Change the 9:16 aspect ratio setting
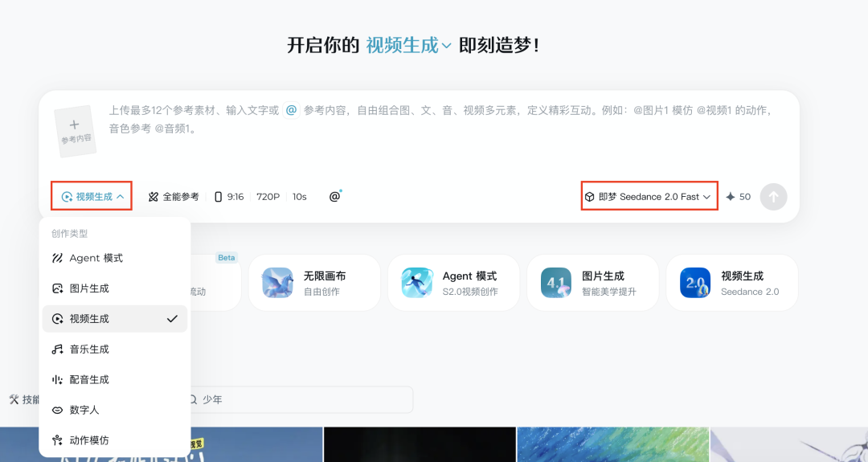The width and height of the screenshot is (868, 462). click(x=229, y=196)
